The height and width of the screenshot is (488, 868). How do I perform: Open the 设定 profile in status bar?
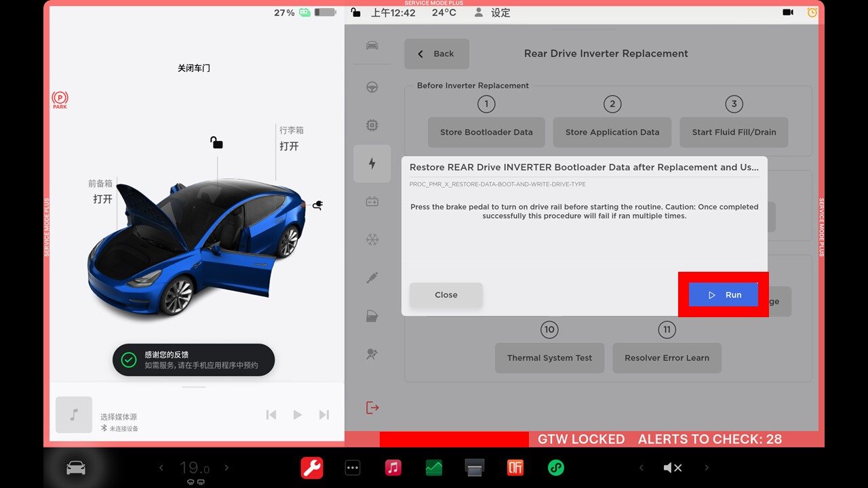point(493,13)
